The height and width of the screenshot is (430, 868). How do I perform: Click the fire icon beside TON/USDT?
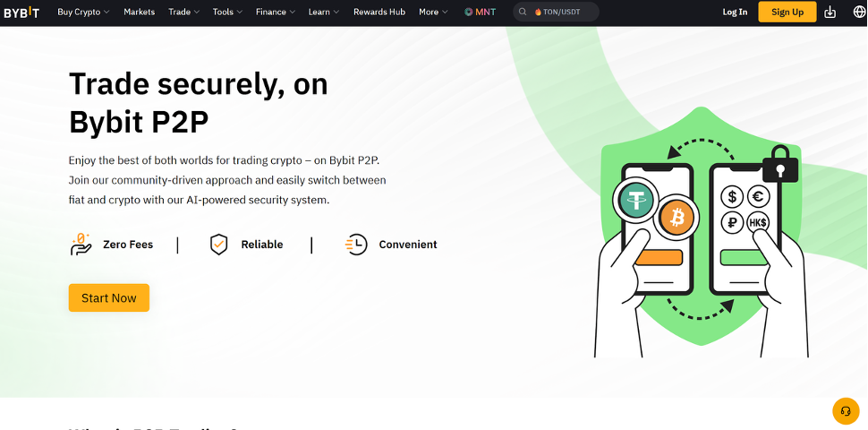click(x=538, y=12)
